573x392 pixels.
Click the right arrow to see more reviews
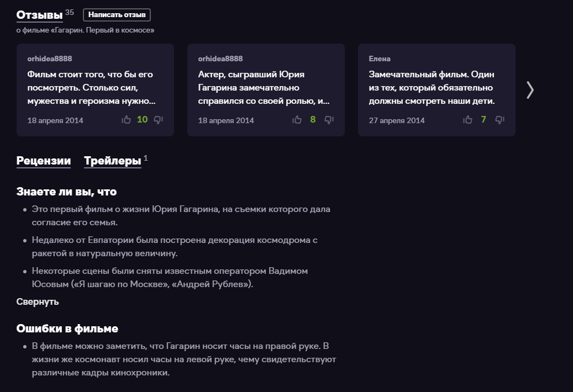pyautogui.click(x=530, y=89)
